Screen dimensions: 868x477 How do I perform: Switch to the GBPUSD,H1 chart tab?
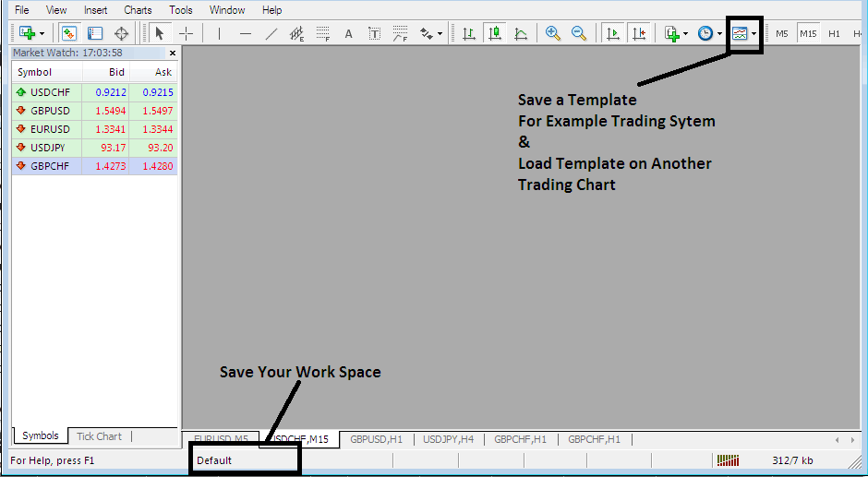pyautogui.click(x=375, y=440)
